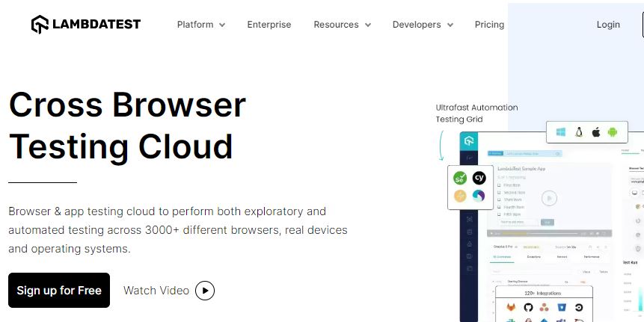Click the teal LambdaTest logo in dashboard sidebar
Image resolution: width=644 pixels, height=322 pixels.
coord(469,141)
